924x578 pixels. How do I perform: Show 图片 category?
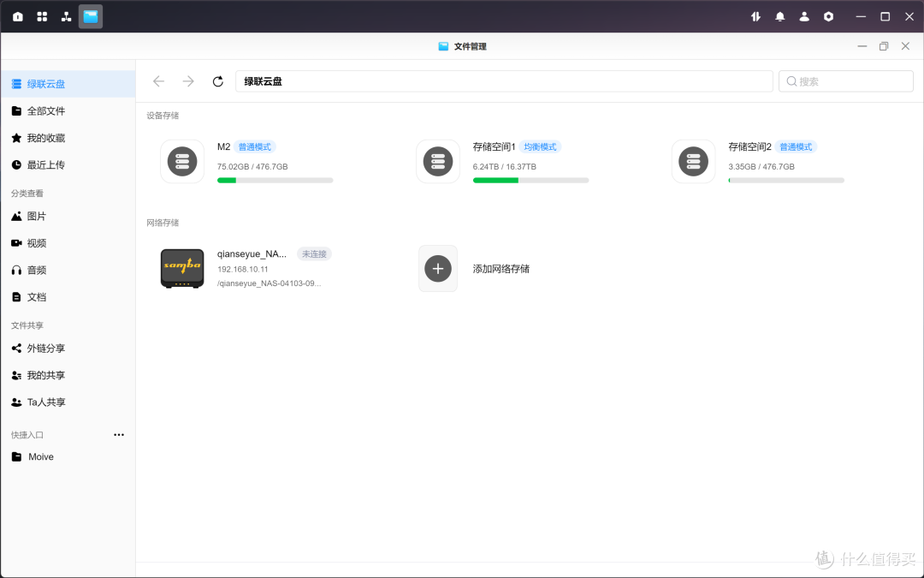click(x=68, y=217)
